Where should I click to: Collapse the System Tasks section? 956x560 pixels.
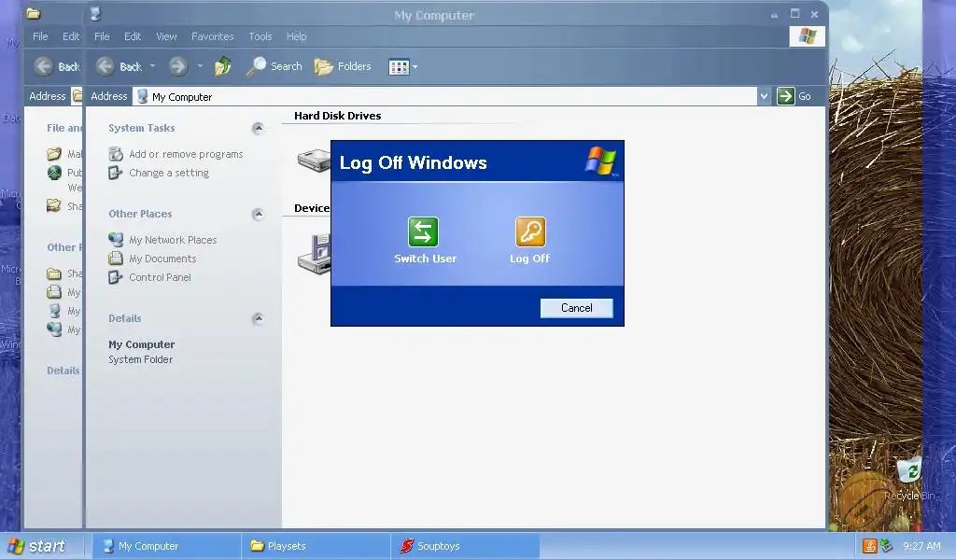[258, 128]
